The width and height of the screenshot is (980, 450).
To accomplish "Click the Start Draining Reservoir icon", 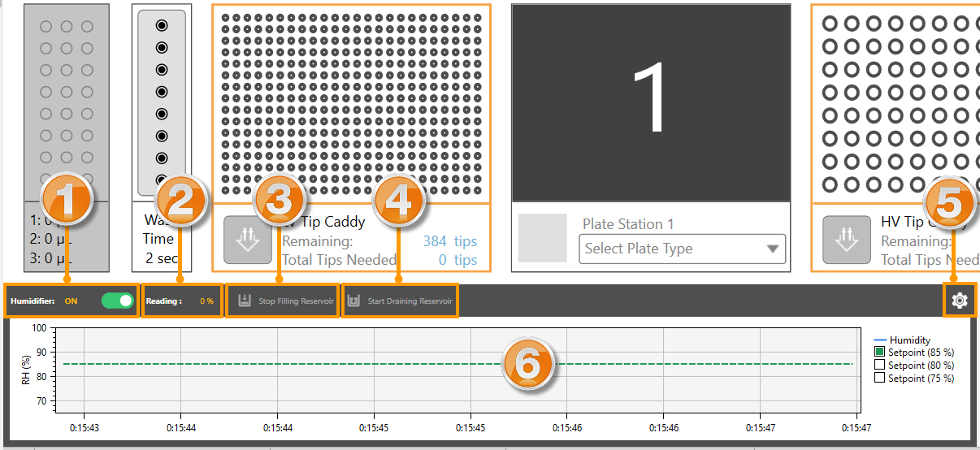I will click(x=353, y=301).
